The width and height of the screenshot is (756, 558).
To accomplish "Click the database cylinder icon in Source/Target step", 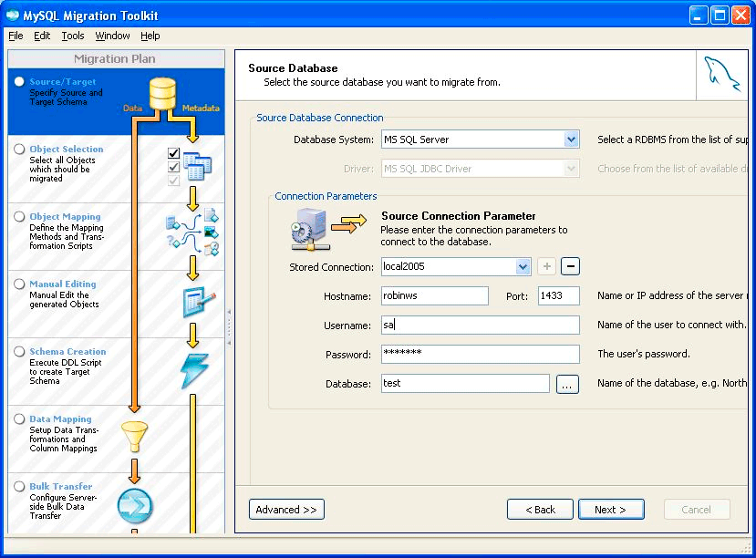I will click(x=162, y=94).
